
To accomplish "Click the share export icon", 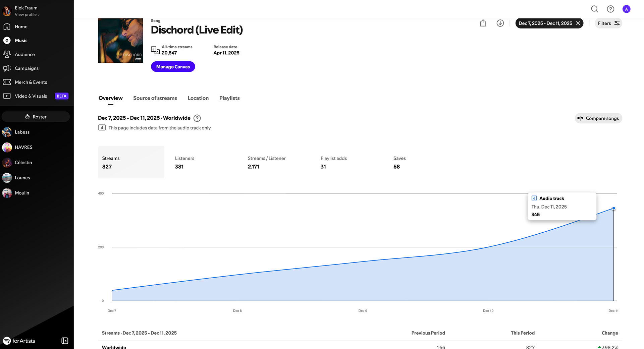I will [483, 23].
